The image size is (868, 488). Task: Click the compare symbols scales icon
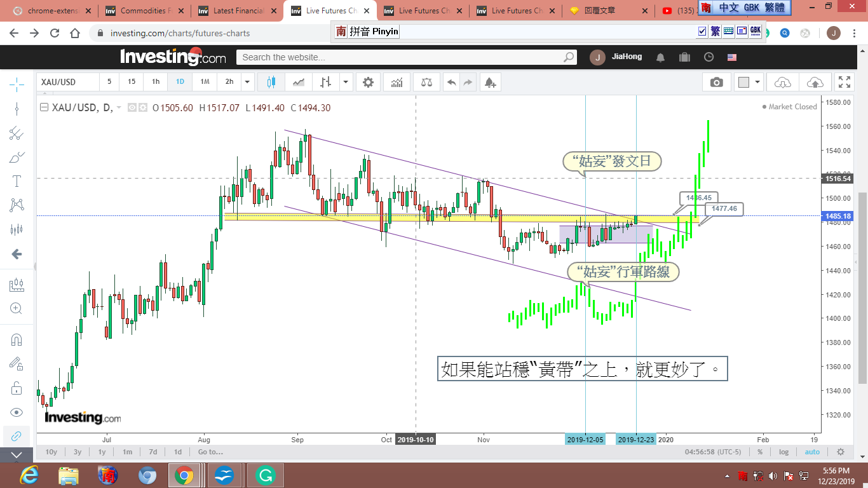tap(426, 82)
